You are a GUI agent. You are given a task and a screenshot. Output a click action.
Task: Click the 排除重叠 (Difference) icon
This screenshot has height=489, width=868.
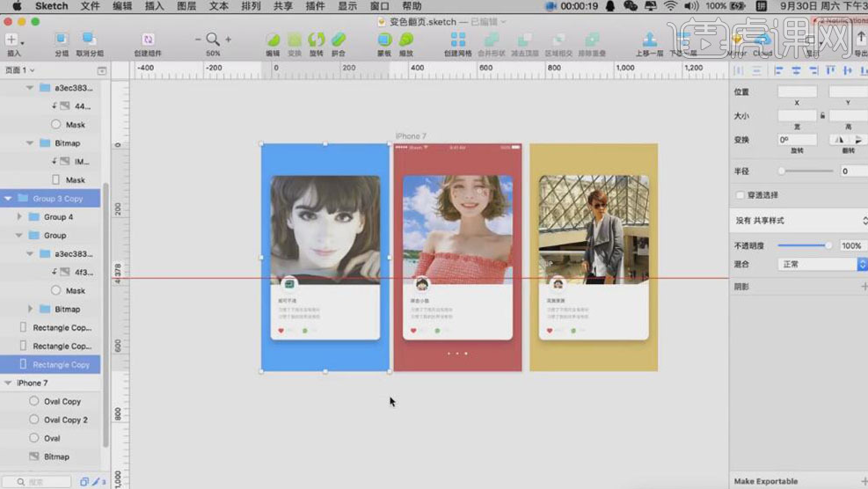click(592, 40)
